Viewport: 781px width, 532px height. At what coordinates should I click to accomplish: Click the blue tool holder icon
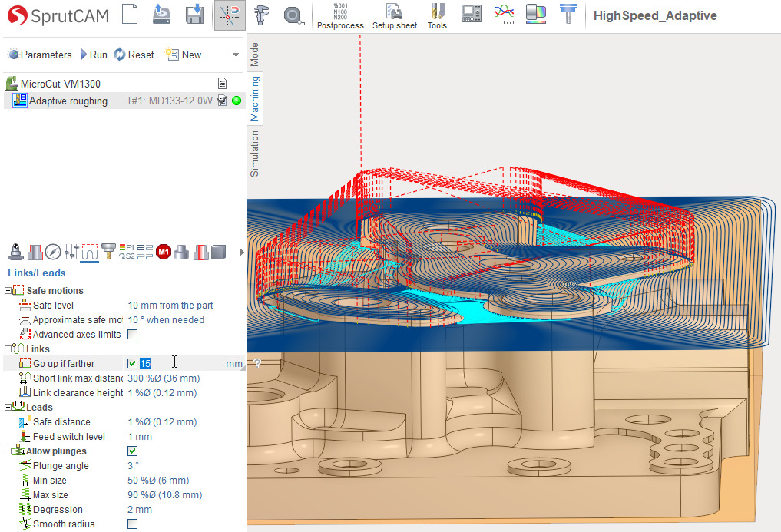pos(568,14)
